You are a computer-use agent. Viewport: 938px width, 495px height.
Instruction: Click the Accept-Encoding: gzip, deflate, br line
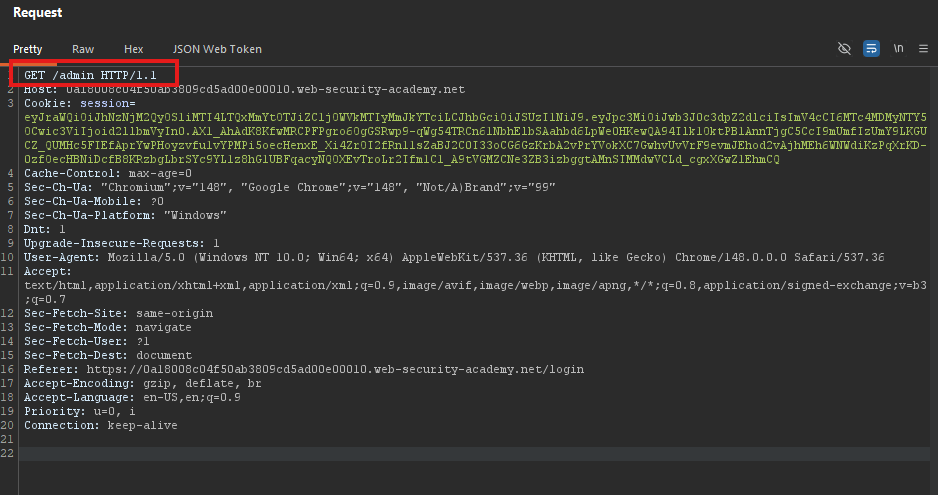pos(143,383)
